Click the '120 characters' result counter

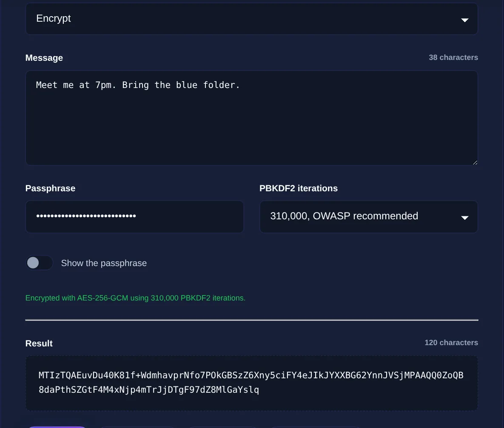click(451, 343)
